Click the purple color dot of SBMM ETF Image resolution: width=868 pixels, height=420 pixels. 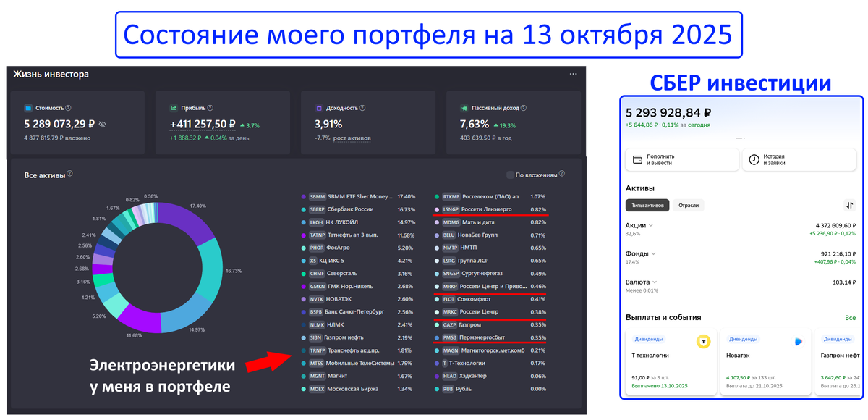[302, 196]
